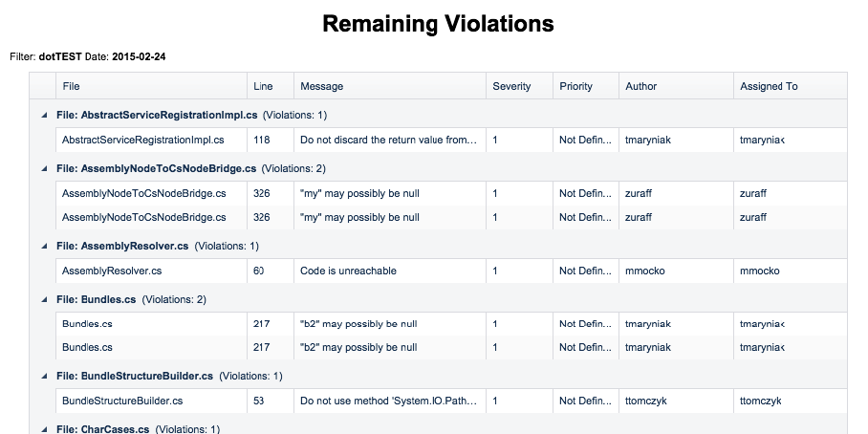Collapse the AssemblyResolver.cs violations group
This screenshot has height=434, width=868.
click(x=44, y=246)
